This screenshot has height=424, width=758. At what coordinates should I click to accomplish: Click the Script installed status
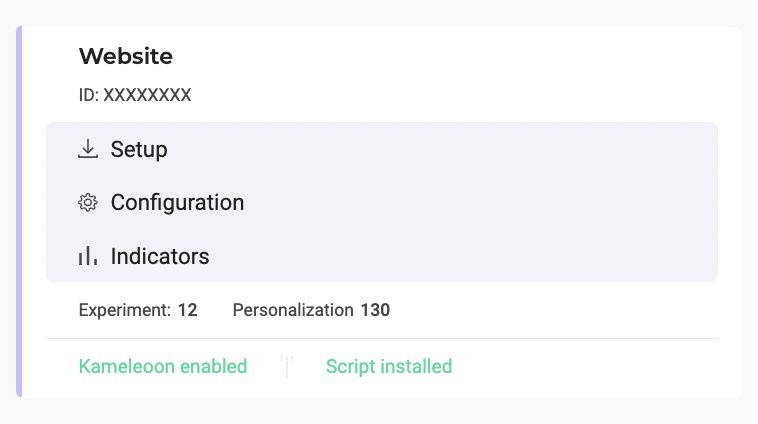click(x=389, y=366)
